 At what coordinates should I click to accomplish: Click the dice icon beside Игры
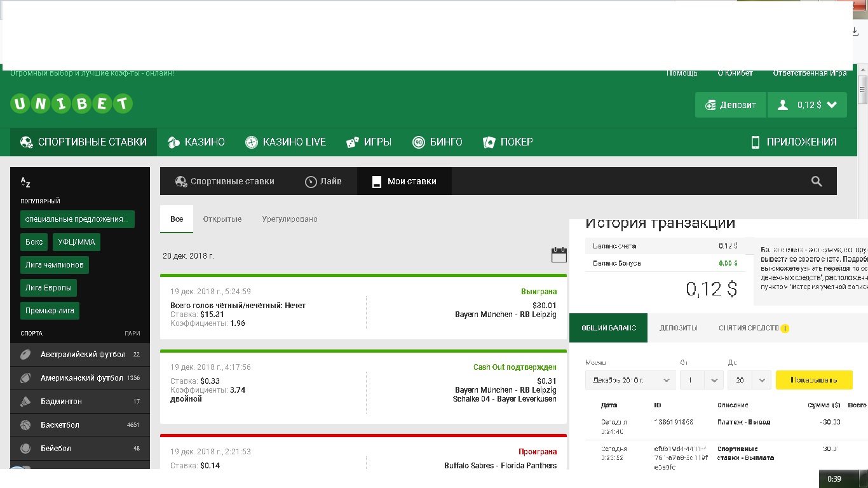click(x=352, y=142)
